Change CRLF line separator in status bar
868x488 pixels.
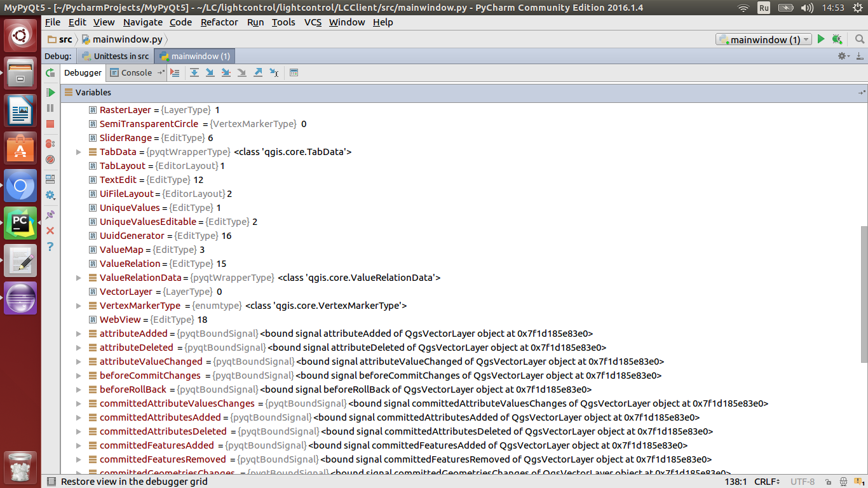(x=767, y=482)
